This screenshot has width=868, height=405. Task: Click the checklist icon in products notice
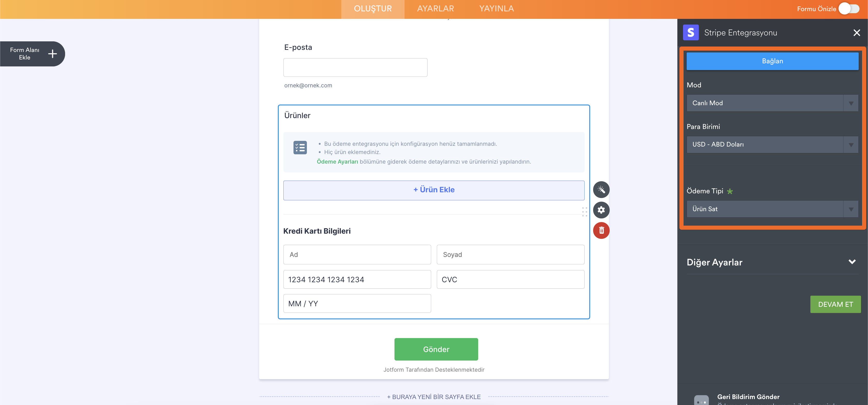pos(300,148)
